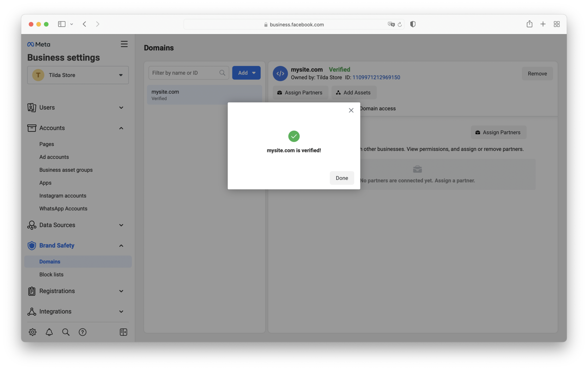Click the Accounts section icon
Viewport: 588px width, 370px height.
(32, 128)
